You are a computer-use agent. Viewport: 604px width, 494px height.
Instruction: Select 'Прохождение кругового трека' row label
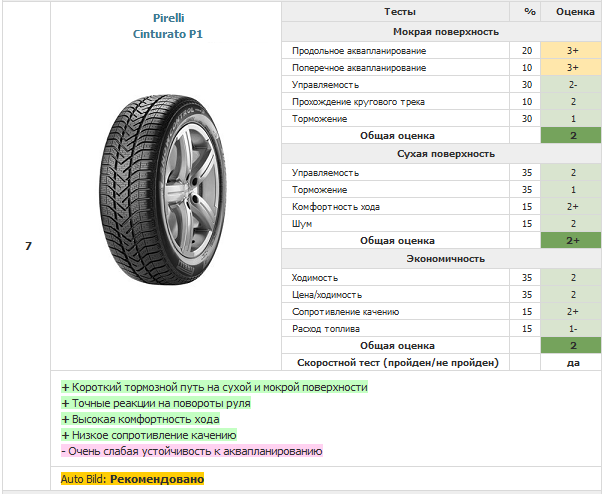point(358,102)
